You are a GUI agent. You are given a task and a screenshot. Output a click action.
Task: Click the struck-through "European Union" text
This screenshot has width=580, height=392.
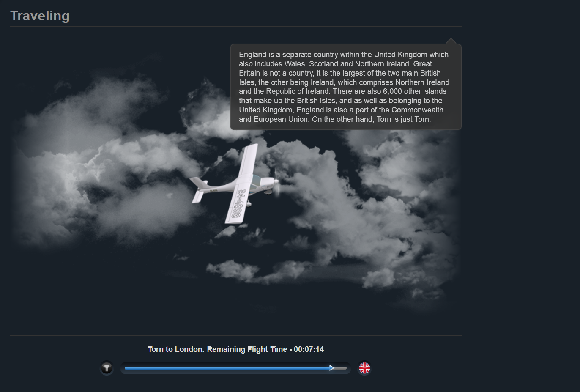pyautogui.click(x=281, y=119)
